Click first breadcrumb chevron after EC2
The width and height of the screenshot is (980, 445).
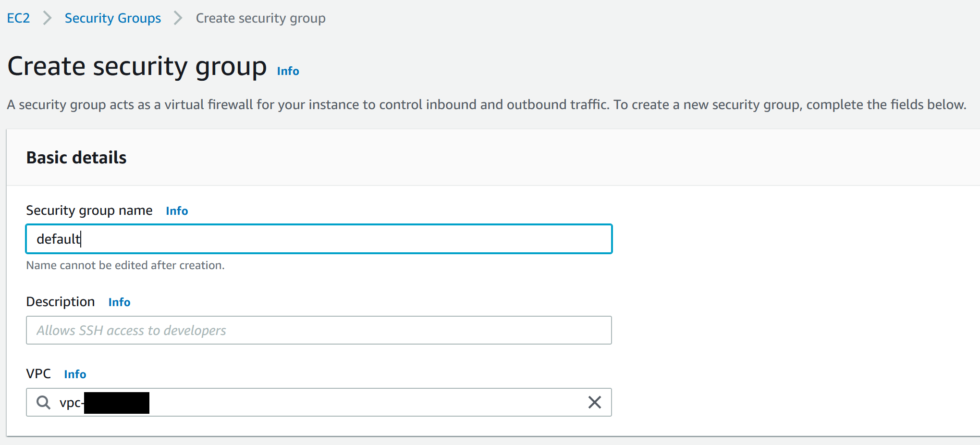click(47, 18)
